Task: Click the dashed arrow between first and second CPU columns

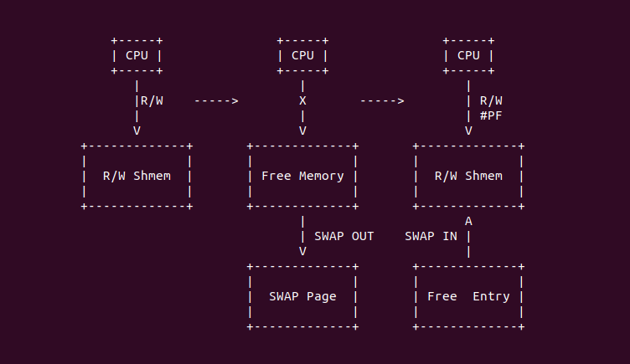Action: [216, 100]
